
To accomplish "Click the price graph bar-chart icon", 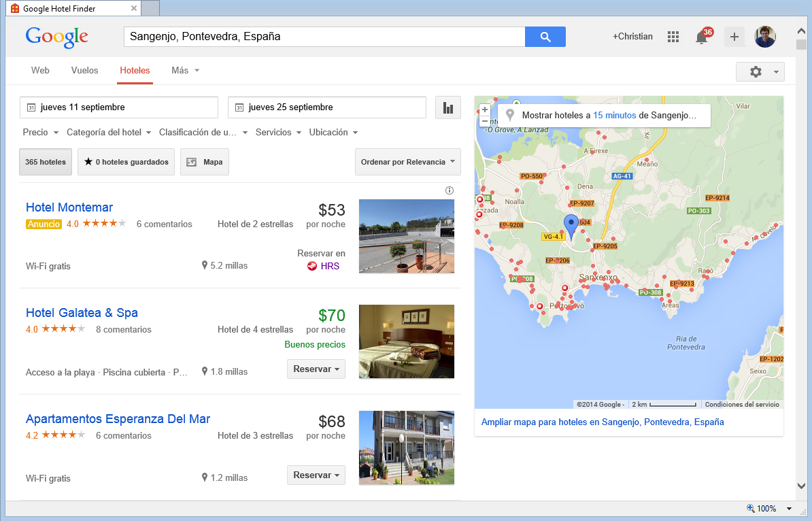I will pos(448,107).
